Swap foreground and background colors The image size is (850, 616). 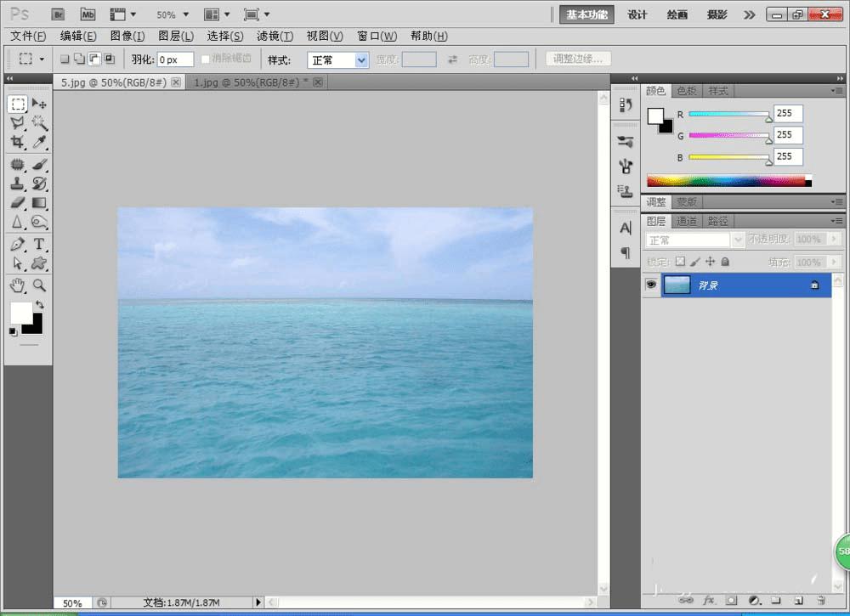[x=39, y=304]
